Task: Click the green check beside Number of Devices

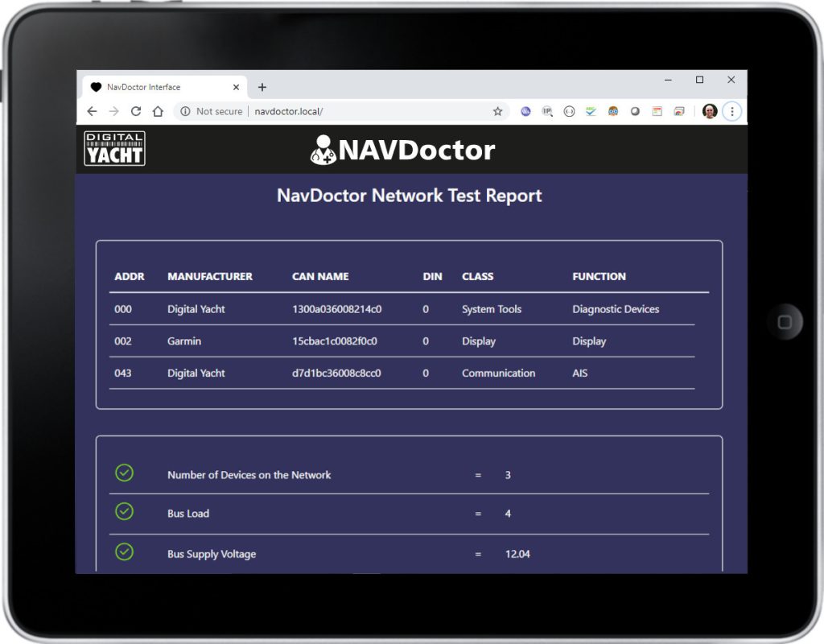Action: (124, 473)
